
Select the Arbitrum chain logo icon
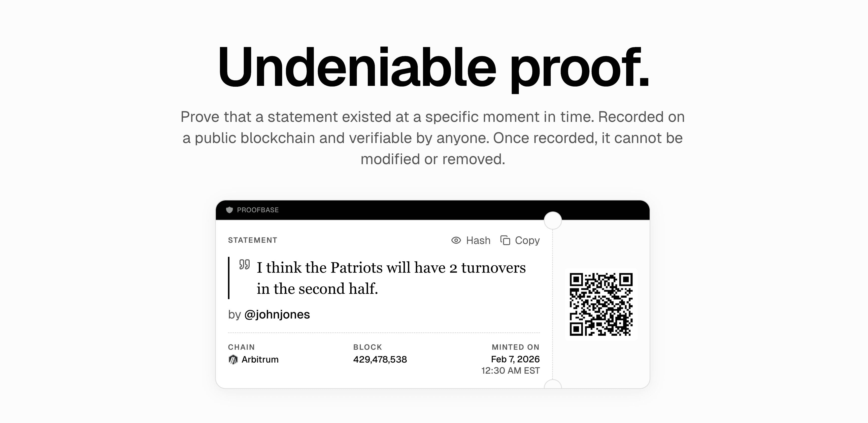[x=233, y=359]
